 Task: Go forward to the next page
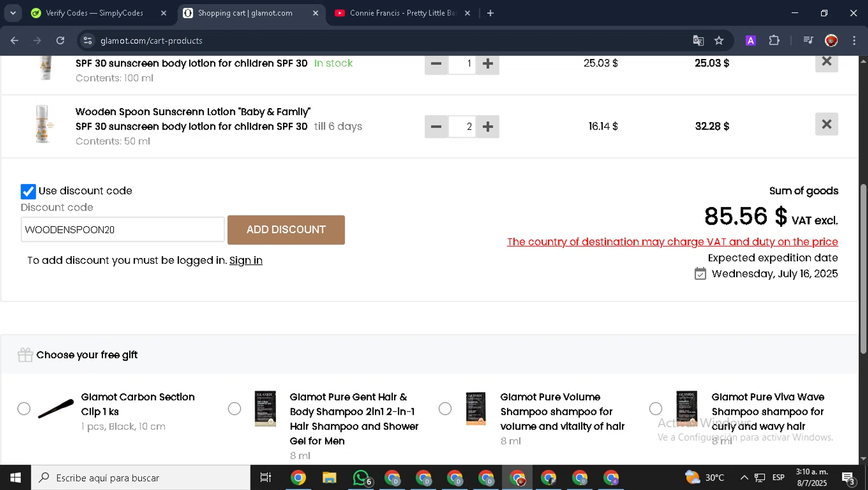tap(38, 40)
